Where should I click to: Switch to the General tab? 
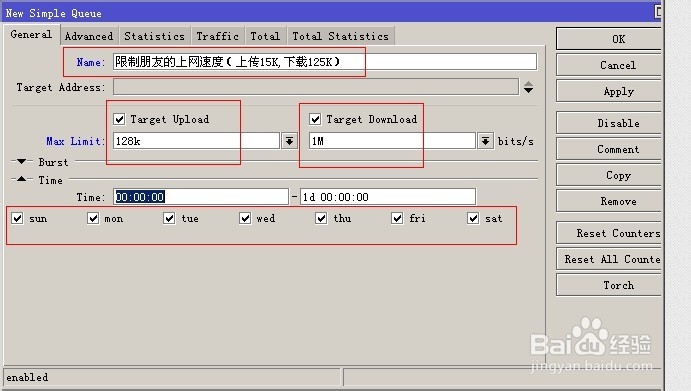coord(31,34)
